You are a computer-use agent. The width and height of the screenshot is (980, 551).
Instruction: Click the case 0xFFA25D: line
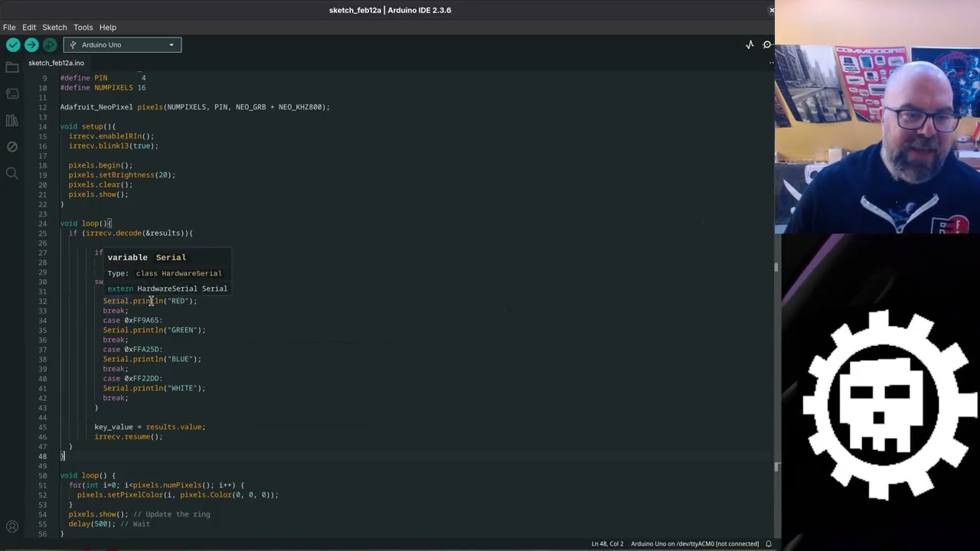tap(132, 350)
